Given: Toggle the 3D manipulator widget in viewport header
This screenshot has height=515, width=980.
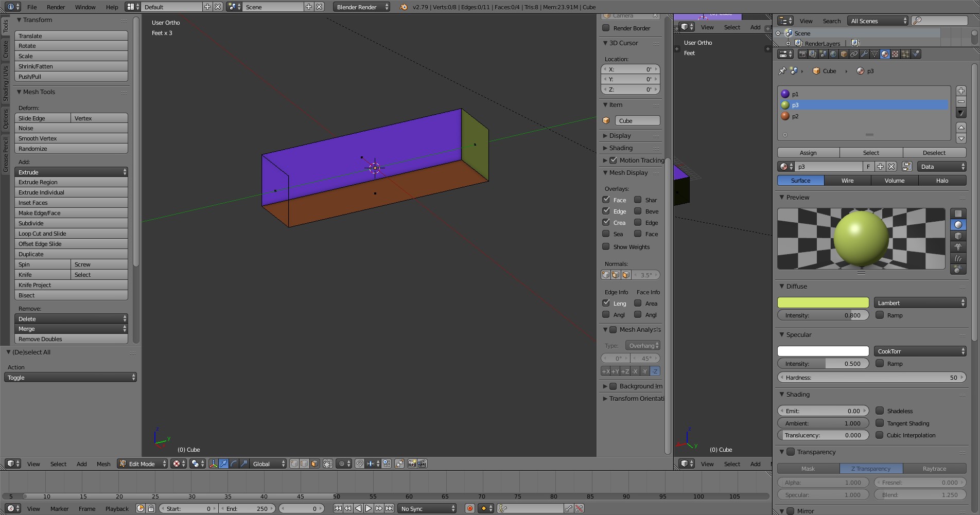Looking at the screenshot, I should point(213,464).
